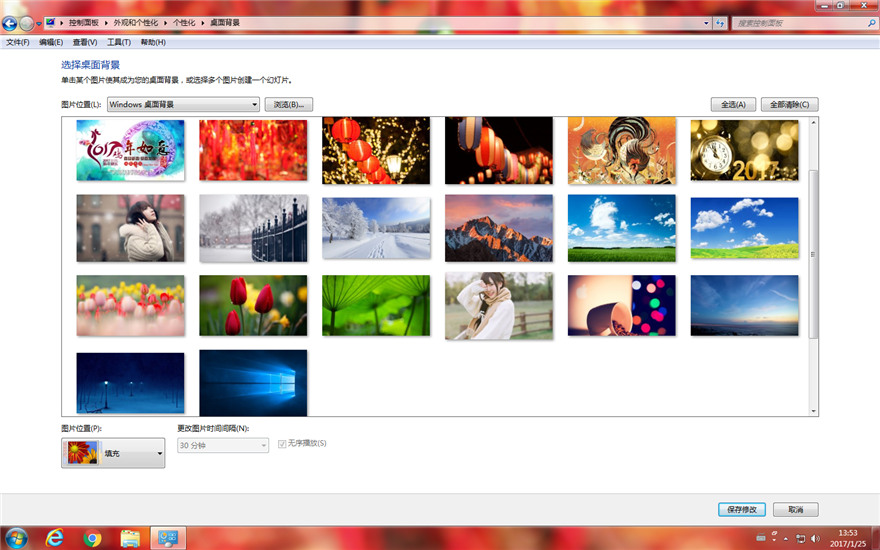Viewport: 880px width, 550px height.
Task: Select the row of lanterns on black wallpaper
Action: click(x=499, y=150)
